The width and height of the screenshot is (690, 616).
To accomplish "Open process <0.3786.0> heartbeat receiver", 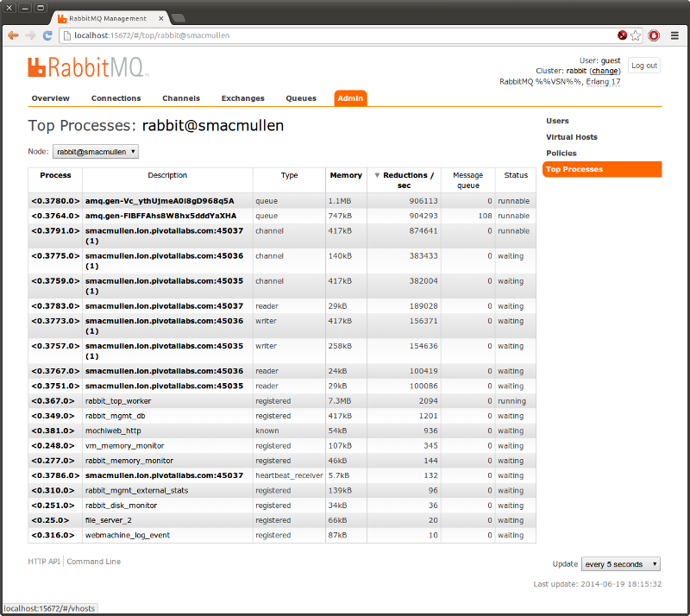I will coord(55,475).
